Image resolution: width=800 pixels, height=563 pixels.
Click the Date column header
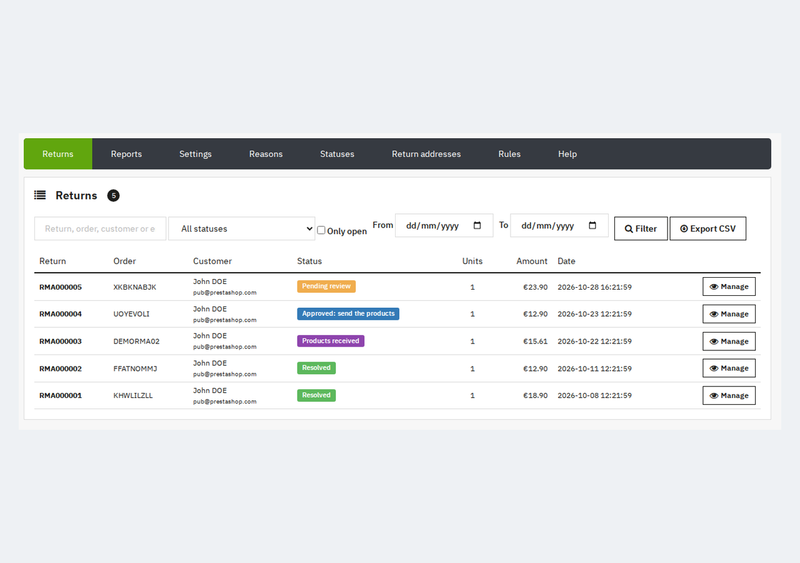[x=566, y=261]
